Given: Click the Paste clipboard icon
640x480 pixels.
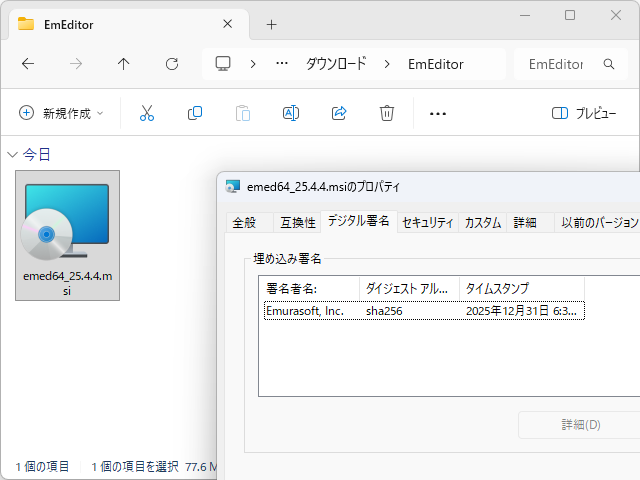Looking at the screenshot, I should [x=243, y=113].
